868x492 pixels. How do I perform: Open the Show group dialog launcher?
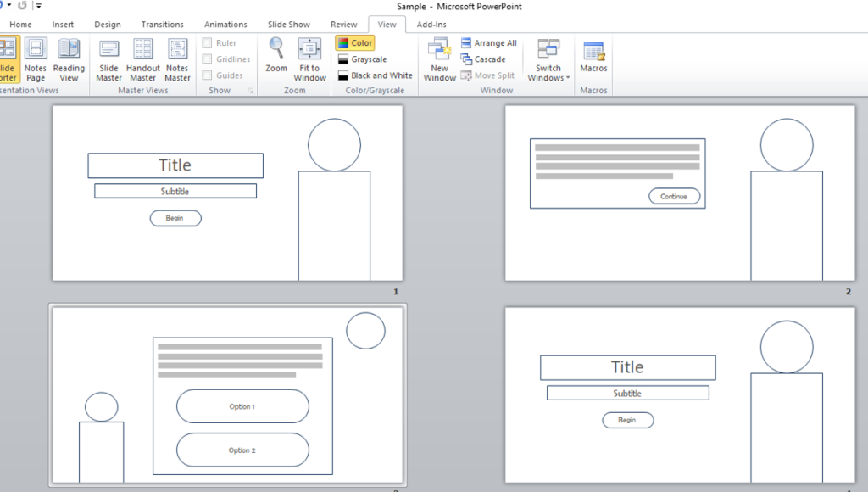(250, 91)
